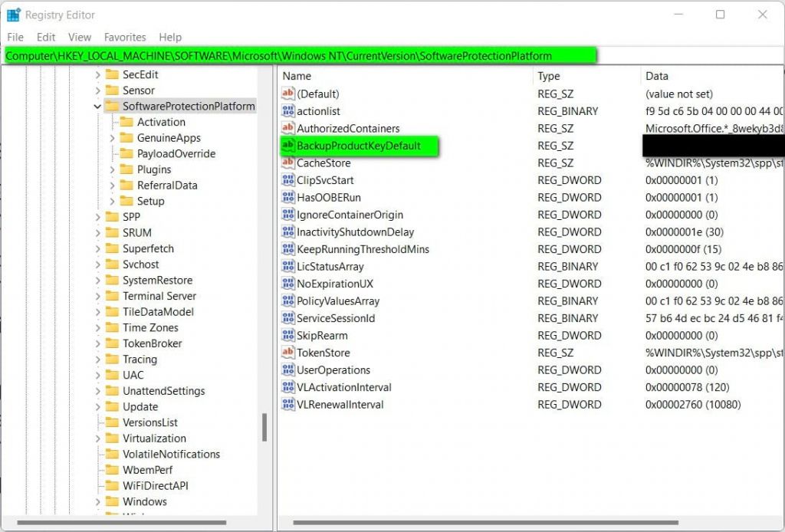The image size is (785, 532).
Task: Click the string icon beside AuthorizedContainers
Action: [288, 128]
